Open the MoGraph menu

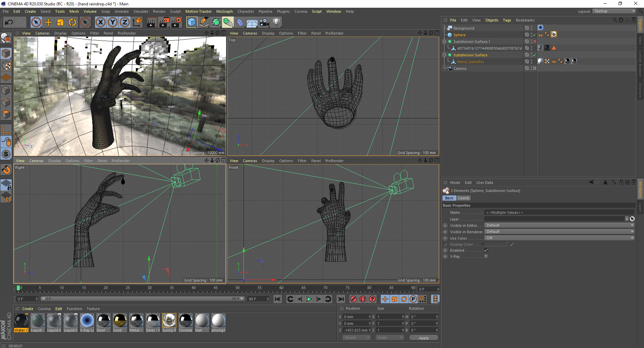click(224, 11)
